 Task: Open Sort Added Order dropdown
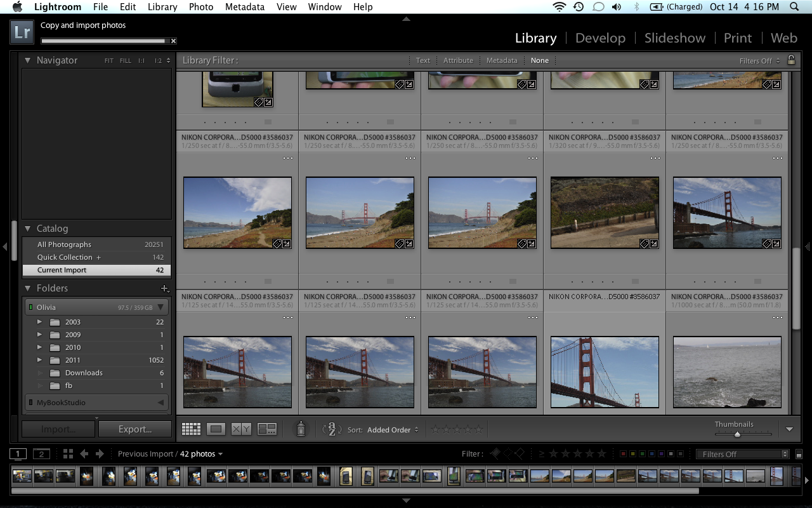[393, 430]
